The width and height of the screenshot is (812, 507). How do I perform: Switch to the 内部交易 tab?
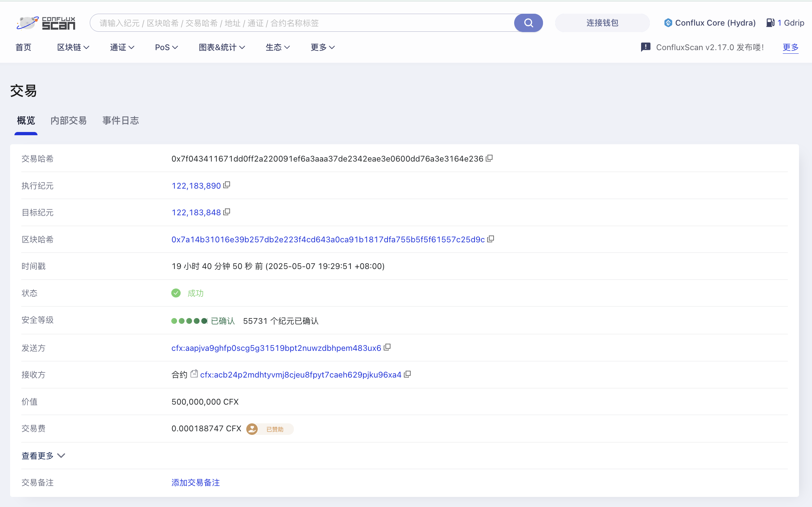pyautogui.click(x=69, y=120)
